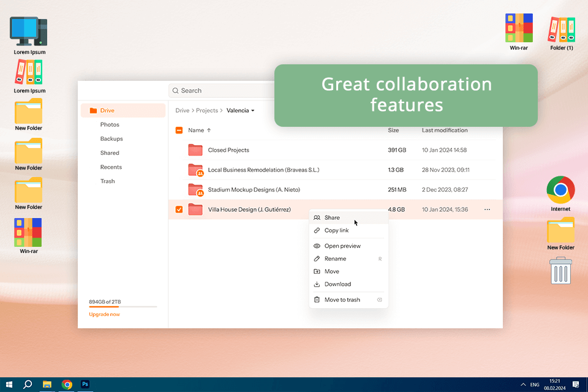Click the search magnifier icon in Drive
The width and height of the screenshot is (588, 392).
[175, 91]
